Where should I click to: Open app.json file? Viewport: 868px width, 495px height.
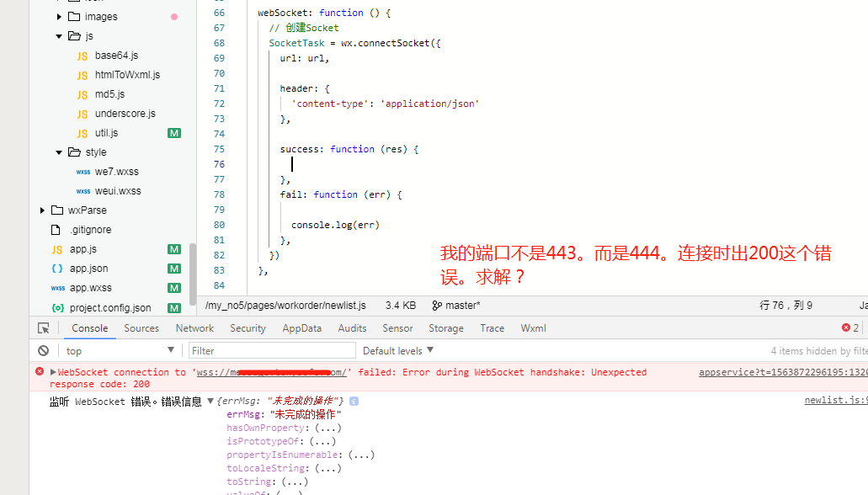coord(88,269)
